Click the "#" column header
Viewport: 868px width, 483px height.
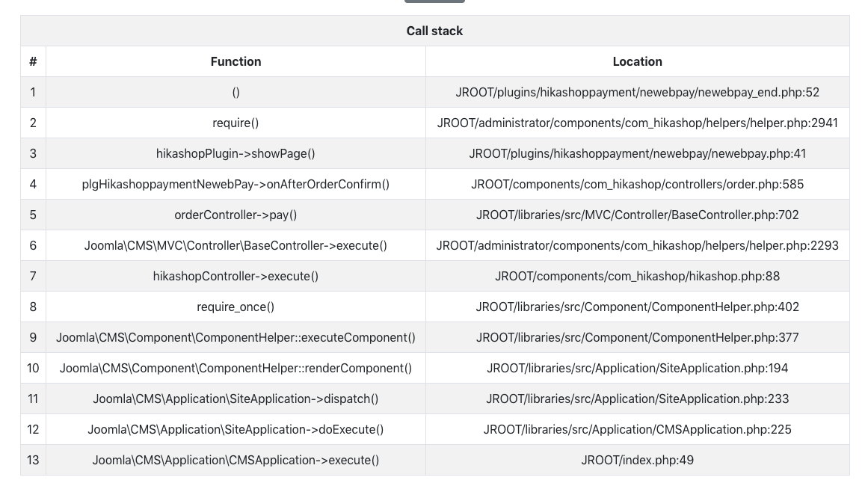33,61
